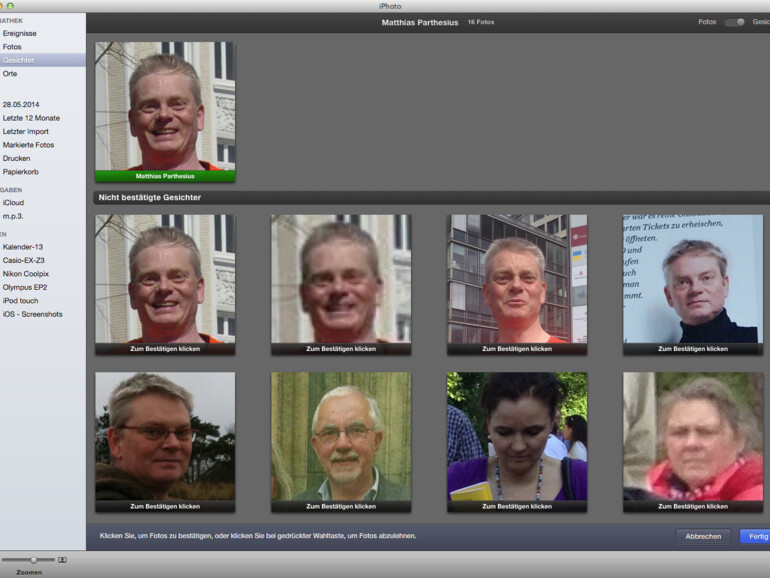Image resolution: width=770 pixels, height=578 pixels.
Task: Open the 28.05.2014 recent event
Action: click(21, 105)
